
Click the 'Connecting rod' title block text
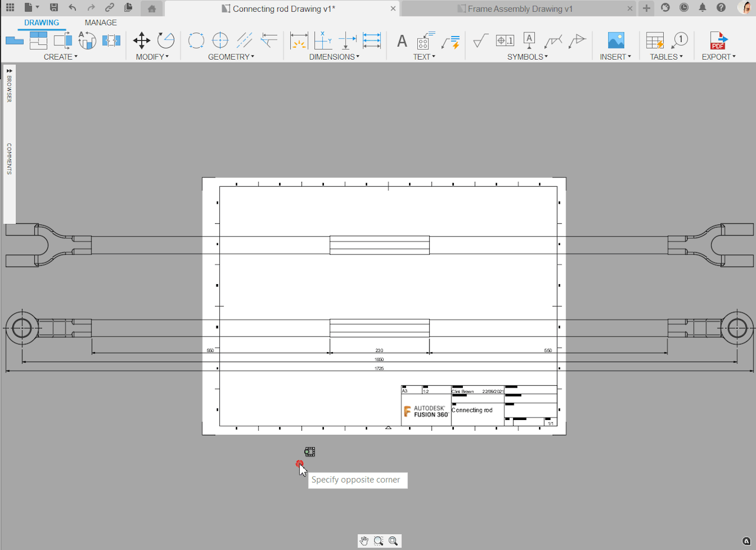click(x=472, y=410)
